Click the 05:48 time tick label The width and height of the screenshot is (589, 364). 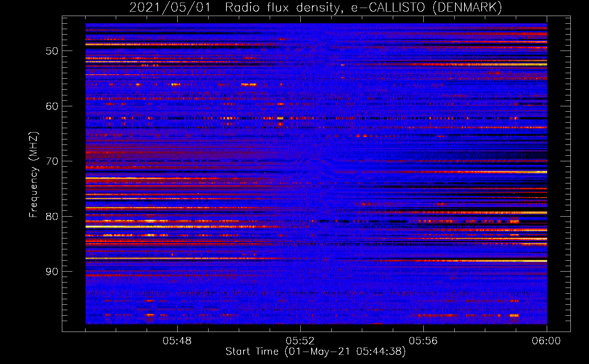[x=177, y=341]
